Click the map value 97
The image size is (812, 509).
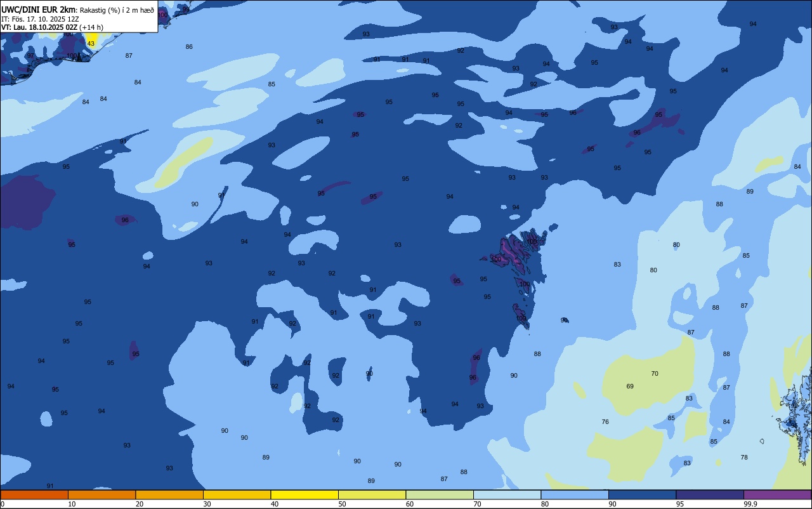30,56
